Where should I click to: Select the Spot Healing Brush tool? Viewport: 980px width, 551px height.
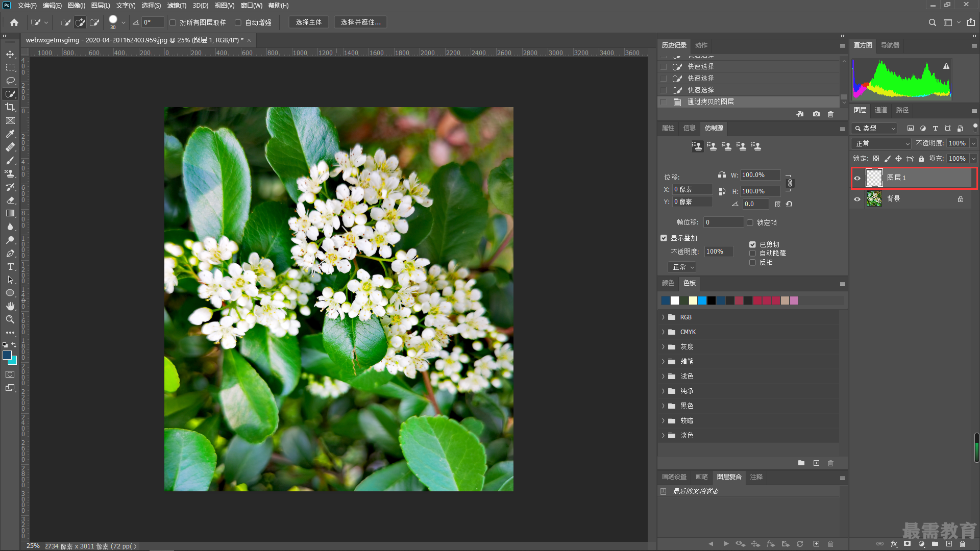click(10, 147)
